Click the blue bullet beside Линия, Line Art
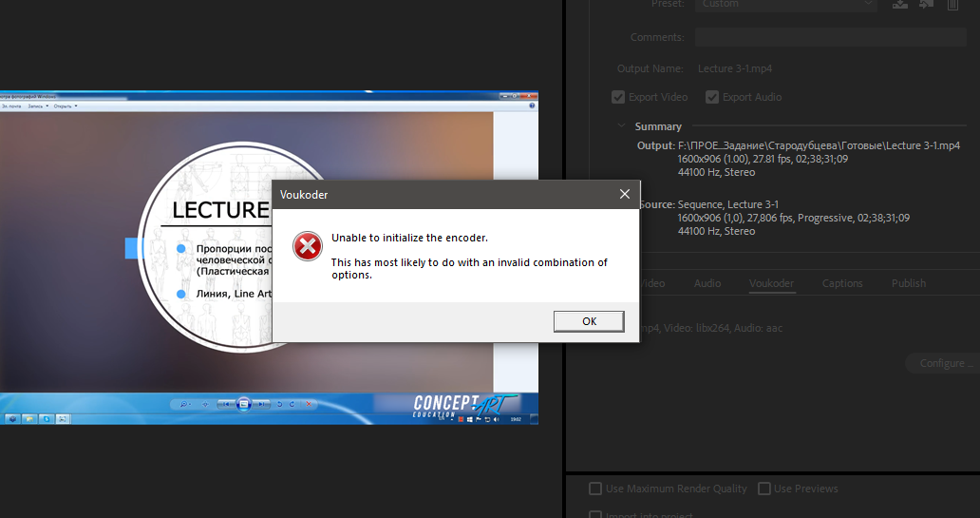 click(180, 294)
